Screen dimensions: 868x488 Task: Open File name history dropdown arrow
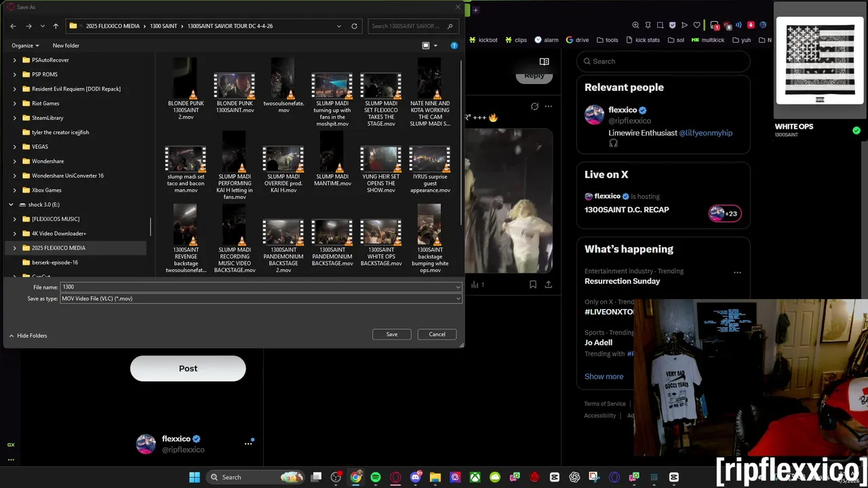coord(458,287)
